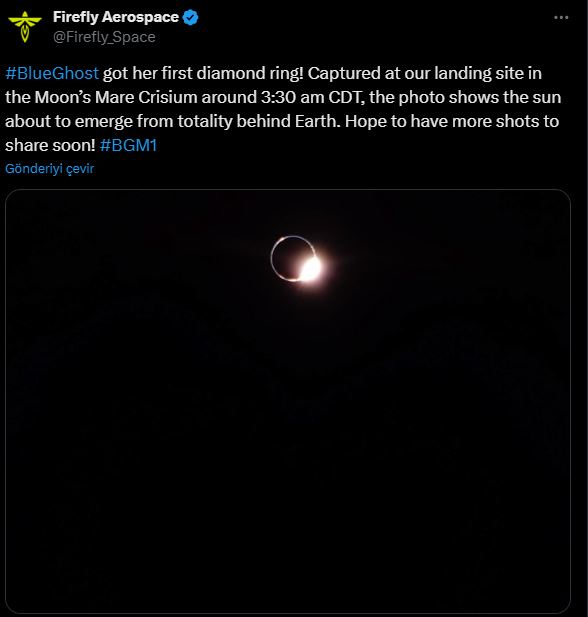Click the blue verified badge
This screenshot has width=588, height=617.
click(191, 17)
